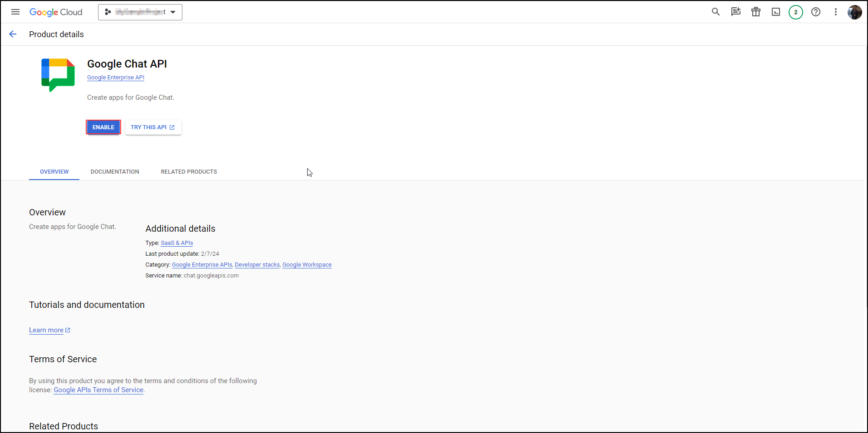Viewport: 868px width, 433px height.
Task: Click the Google Chat API title
Action: point(127,64)
